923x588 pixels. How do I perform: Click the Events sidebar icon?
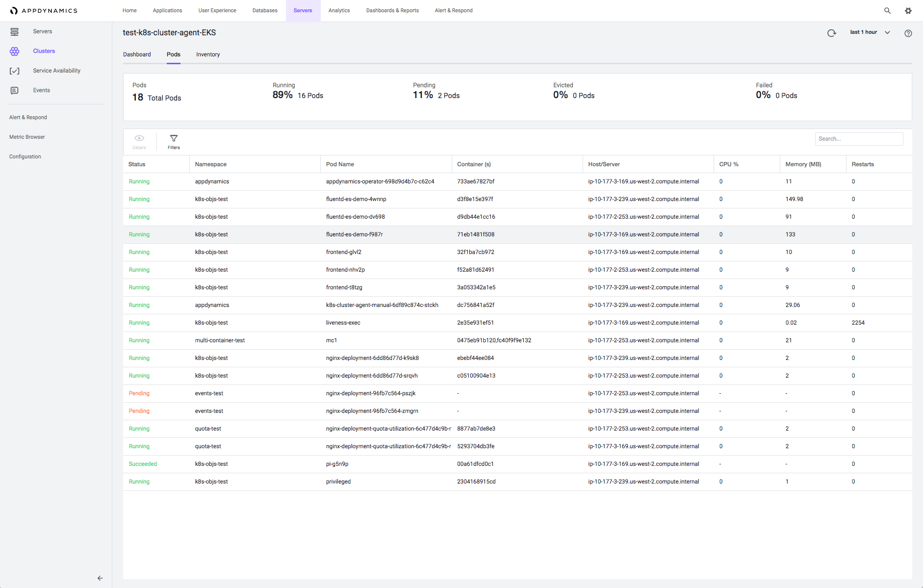click(x=15, y=90)
